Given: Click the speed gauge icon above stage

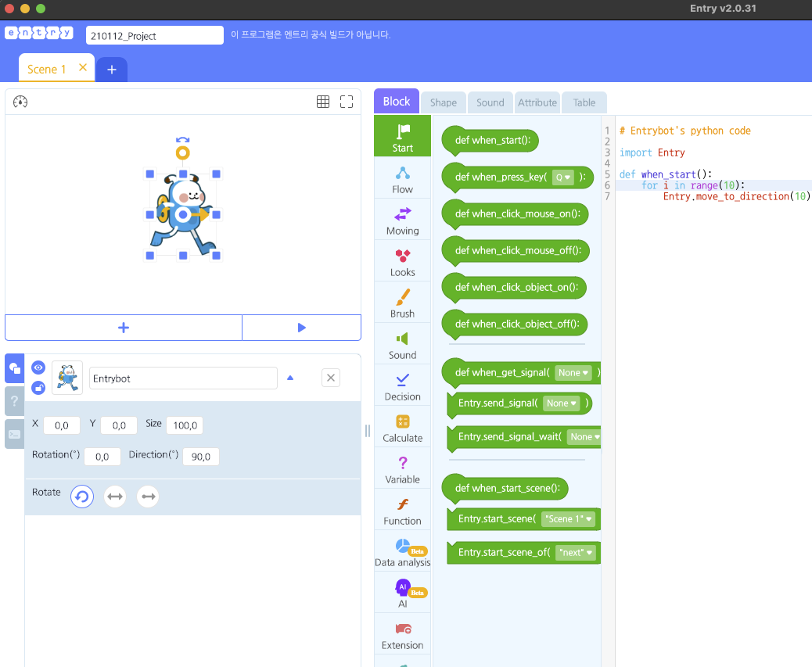Looking at the screenshot, I should [20, 102].
